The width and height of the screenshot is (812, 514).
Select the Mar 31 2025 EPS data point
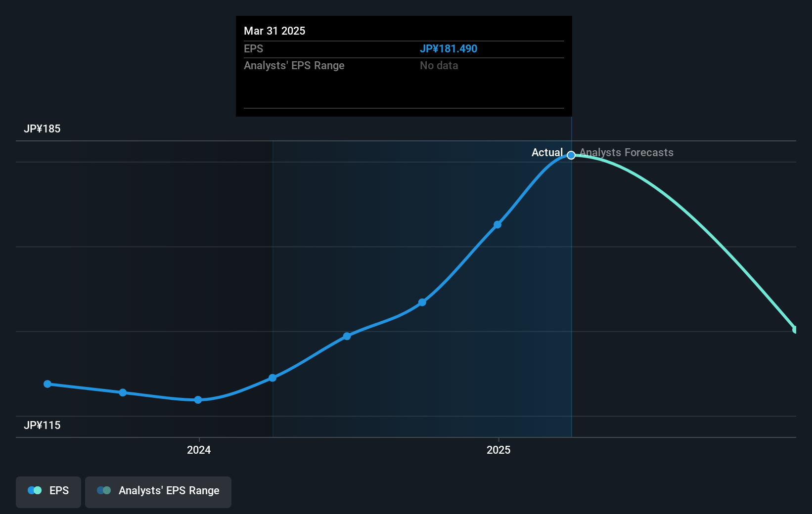point(571,155)
